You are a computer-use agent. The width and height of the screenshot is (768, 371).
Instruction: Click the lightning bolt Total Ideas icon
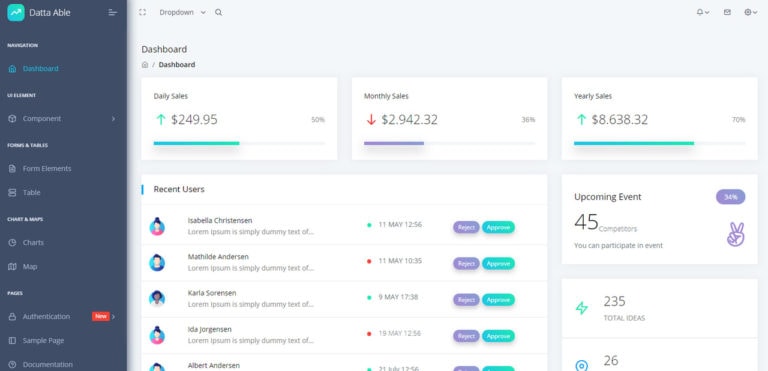[581, 308]
